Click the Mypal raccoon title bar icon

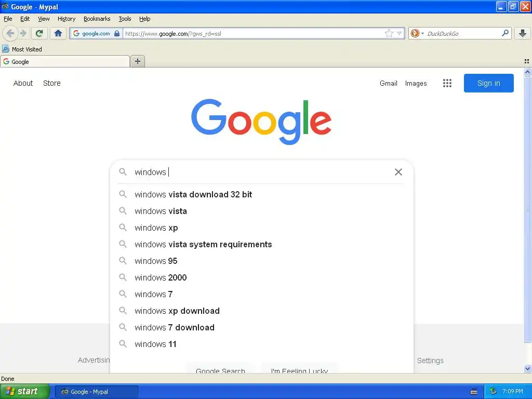[x=5, y=6]
